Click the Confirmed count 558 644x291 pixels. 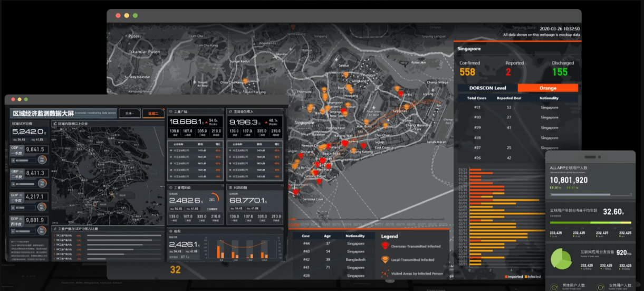coord(467,72)
